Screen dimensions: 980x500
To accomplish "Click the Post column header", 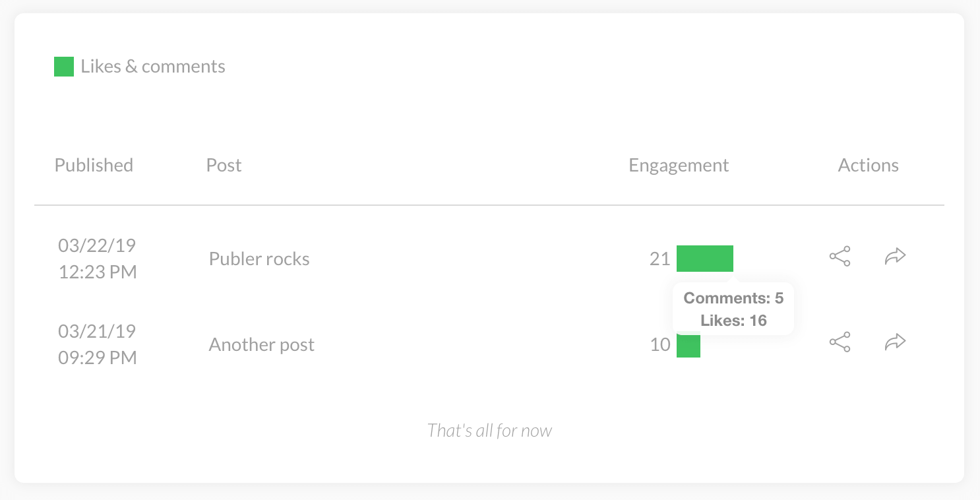I will point(224,165).
